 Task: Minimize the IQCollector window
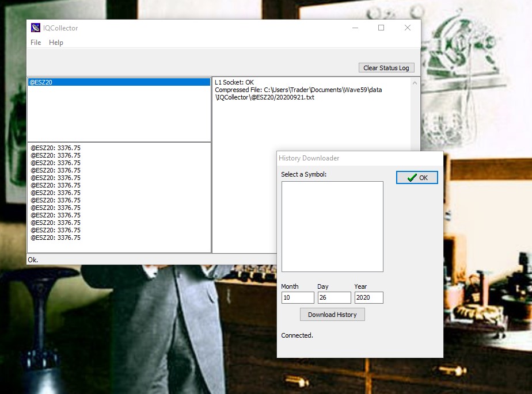[x=355, y=28]
